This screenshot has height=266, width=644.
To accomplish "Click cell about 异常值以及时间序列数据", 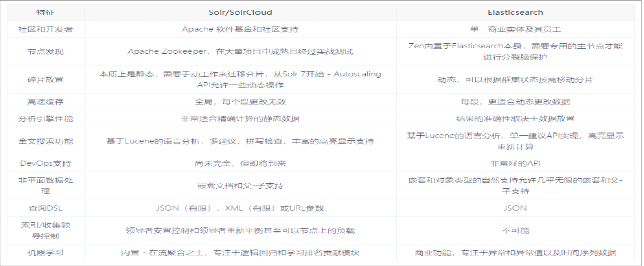I will (x=515, y=253).
